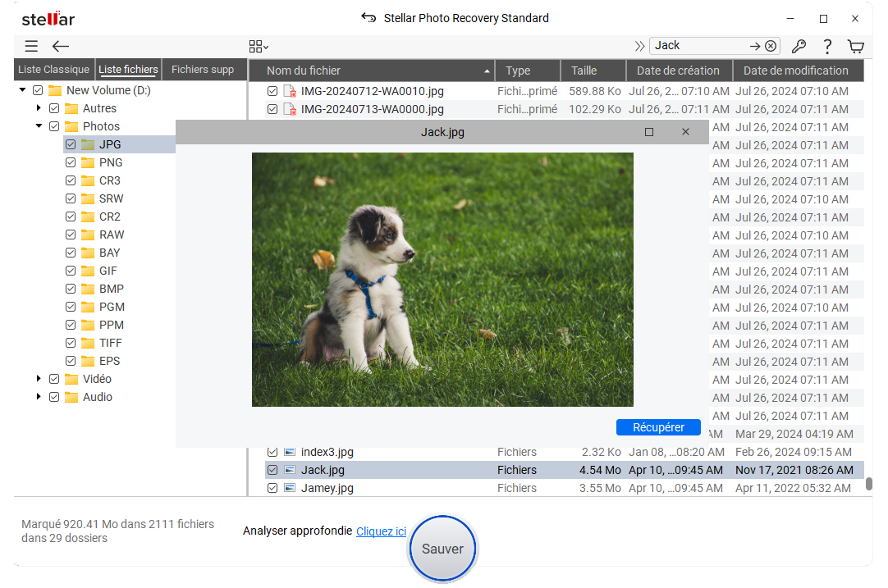Screen dimensions: 888x588
Task: Maximize the Jack.jpg preview window
Action: click(649, 132)
